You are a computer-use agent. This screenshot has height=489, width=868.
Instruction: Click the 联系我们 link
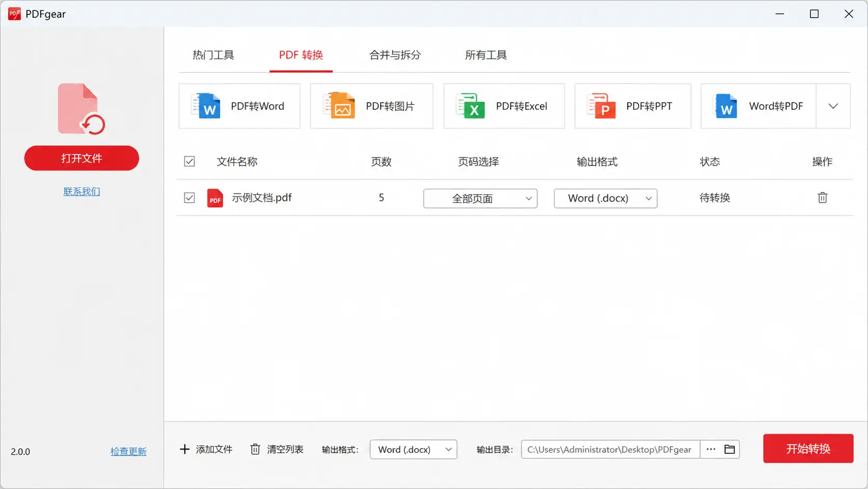pyautogui.click(x=82, y=191)
